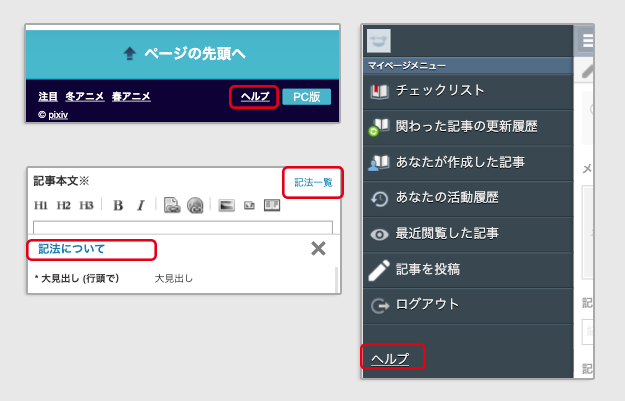The width and height of the screenshot is (625, 401).
Task: Apply H3 heading format
Action: pyautogui.click(x=87, y=205)
